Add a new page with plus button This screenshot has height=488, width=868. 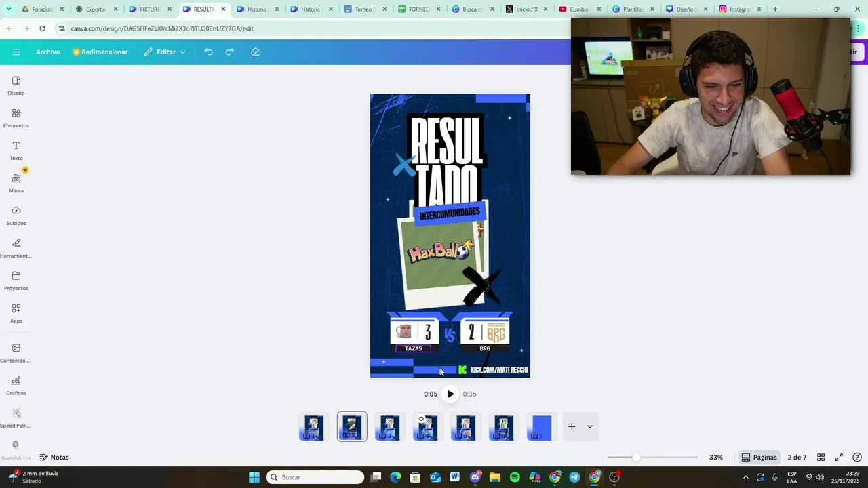(x=572, y=426)
